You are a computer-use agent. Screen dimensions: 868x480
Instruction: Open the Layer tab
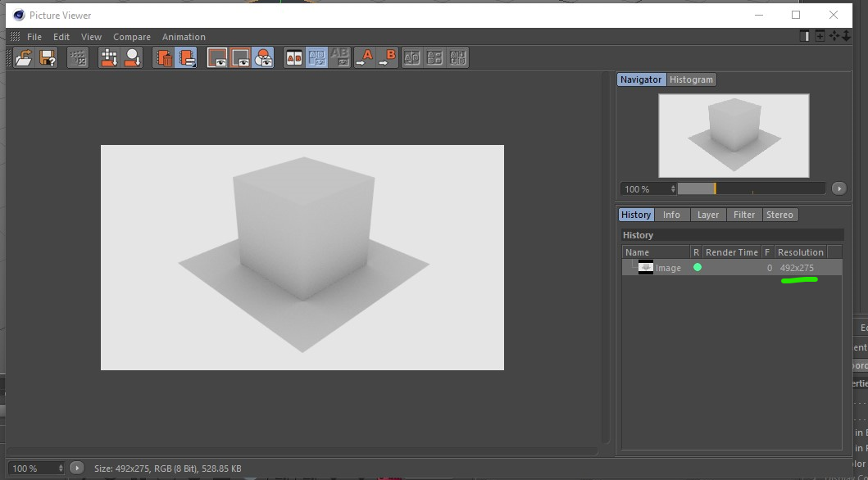(708, 215)
